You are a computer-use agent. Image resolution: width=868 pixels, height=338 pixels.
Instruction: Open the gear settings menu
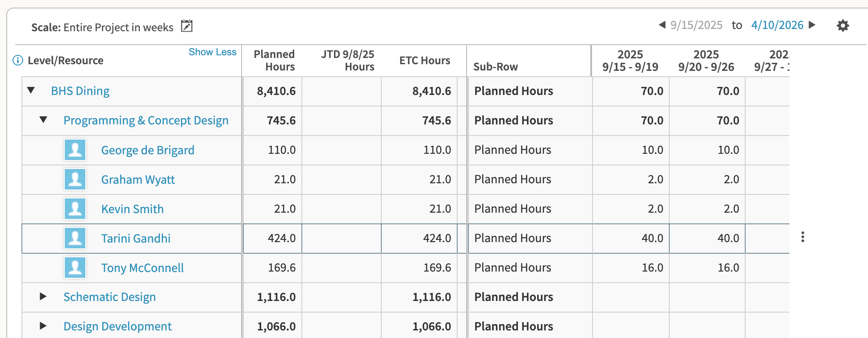click(843, 25)
